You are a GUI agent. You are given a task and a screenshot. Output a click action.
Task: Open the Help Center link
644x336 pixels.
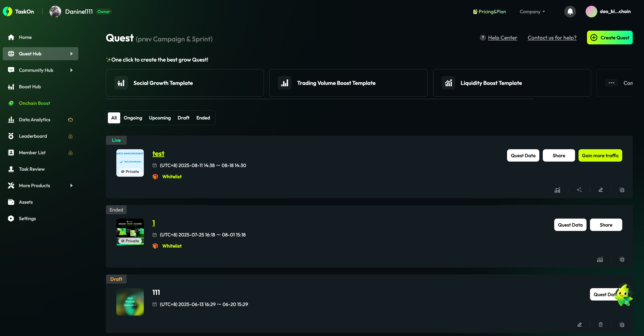(502, 38)
